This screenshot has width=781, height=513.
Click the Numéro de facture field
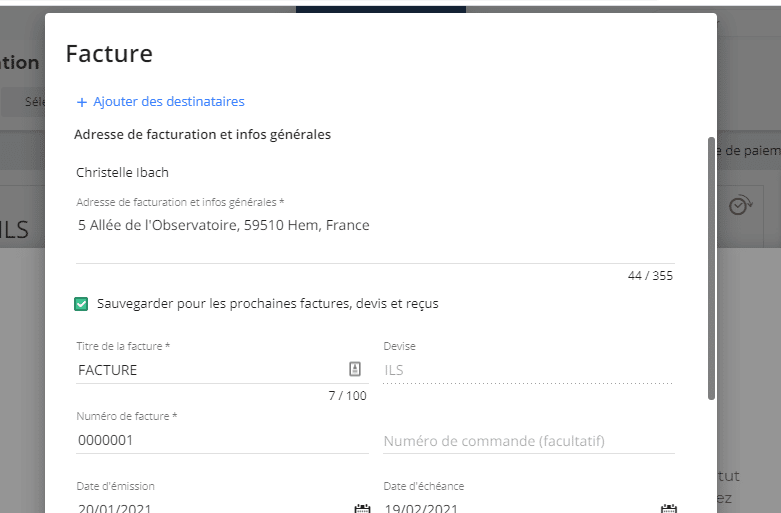(x=222, y=440)
